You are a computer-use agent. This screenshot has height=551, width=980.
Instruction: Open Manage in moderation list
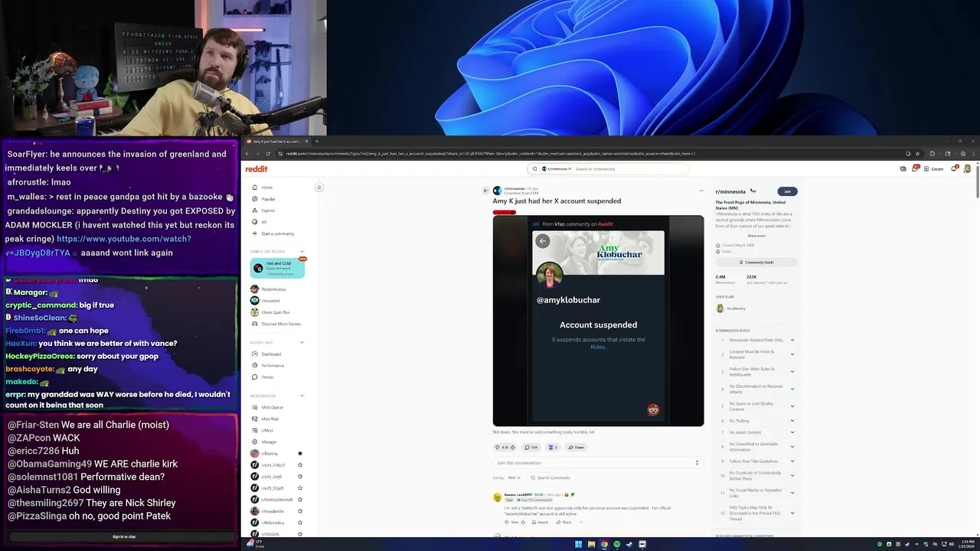coord(269,442)
